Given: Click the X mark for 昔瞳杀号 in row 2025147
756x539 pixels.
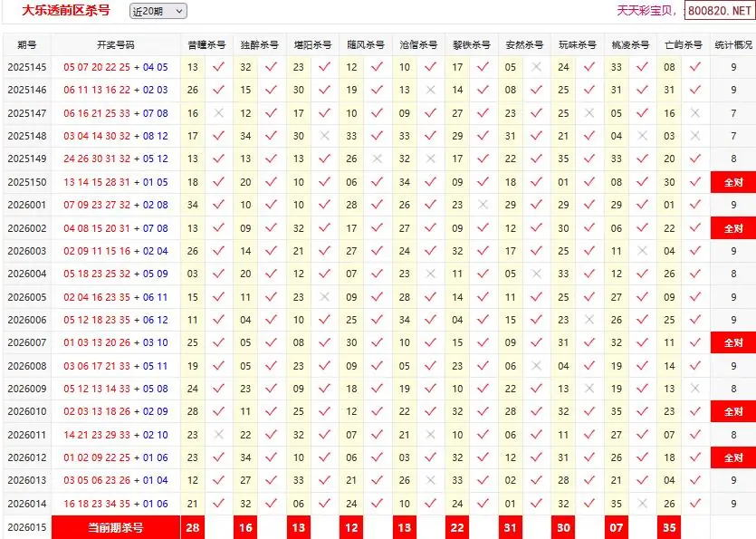Looking at the screenshot, I should point(217,113).
